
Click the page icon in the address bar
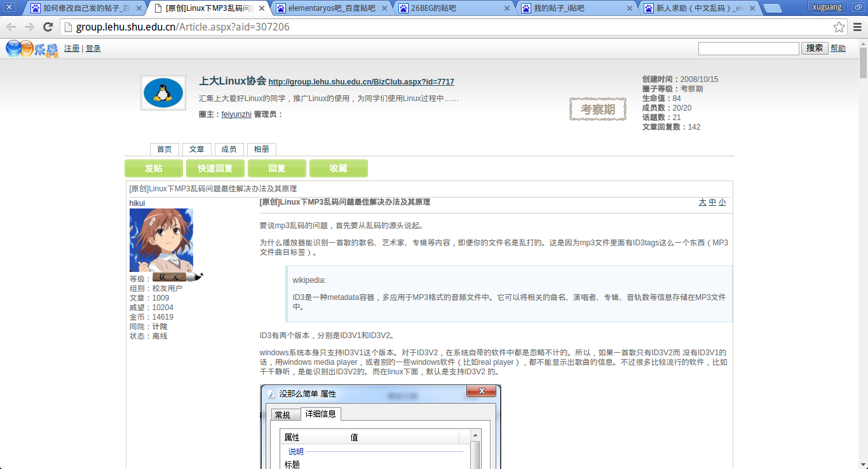[x=68, y=27]
